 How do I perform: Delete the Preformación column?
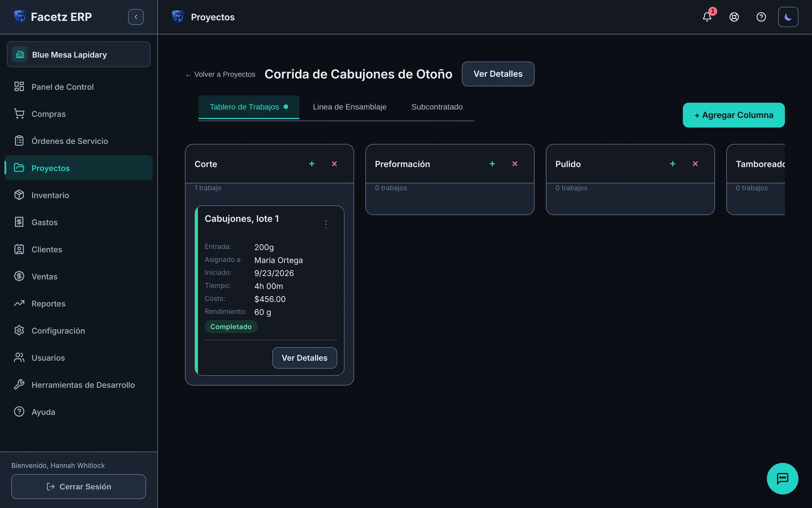click(515, 164)
